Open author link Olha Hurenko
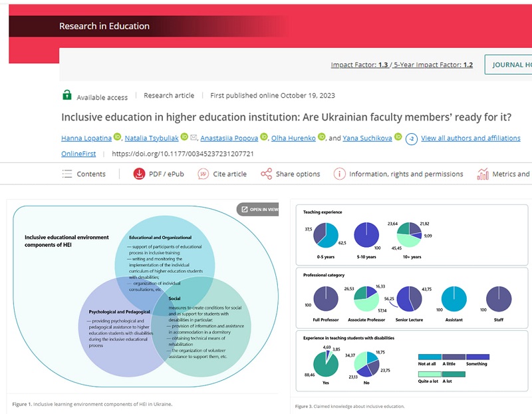Screen dimensions: 532x414 [293, 138]
